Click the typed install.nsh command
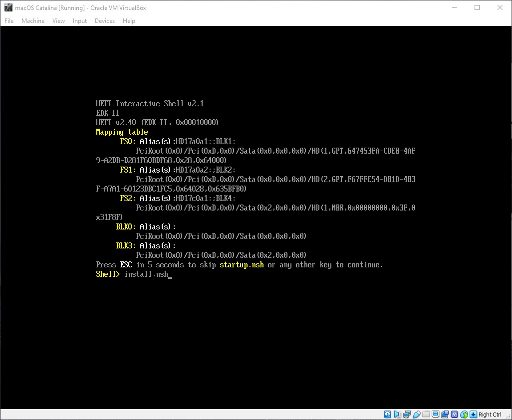This screenshot has height=420, width=512. point(146,274)
